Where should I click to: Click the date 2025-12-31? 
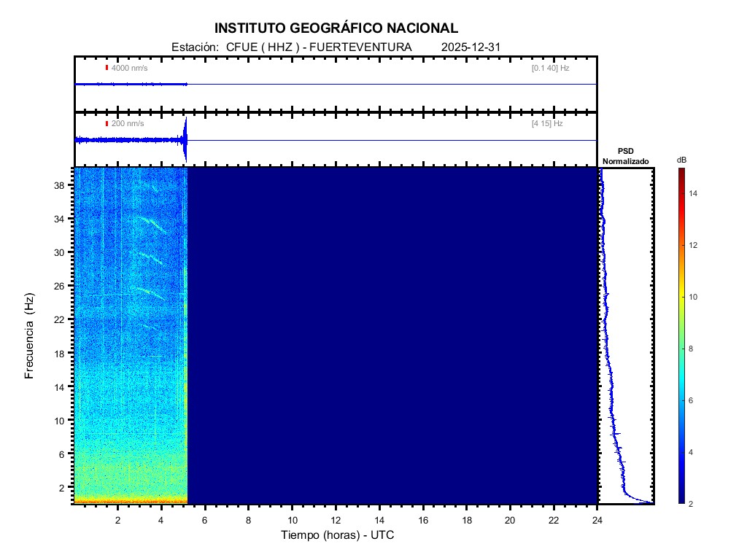tap(471, 47)
